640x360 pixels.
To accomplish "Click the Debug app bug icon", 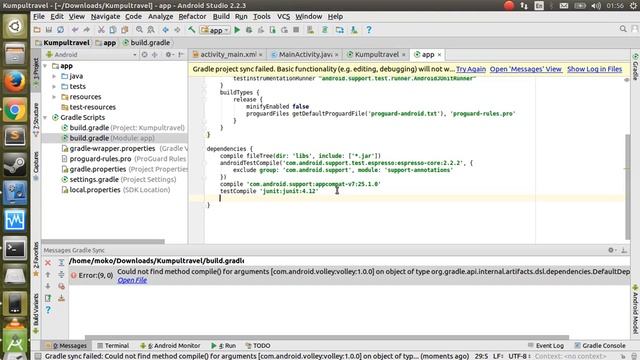I will [249, 30].
